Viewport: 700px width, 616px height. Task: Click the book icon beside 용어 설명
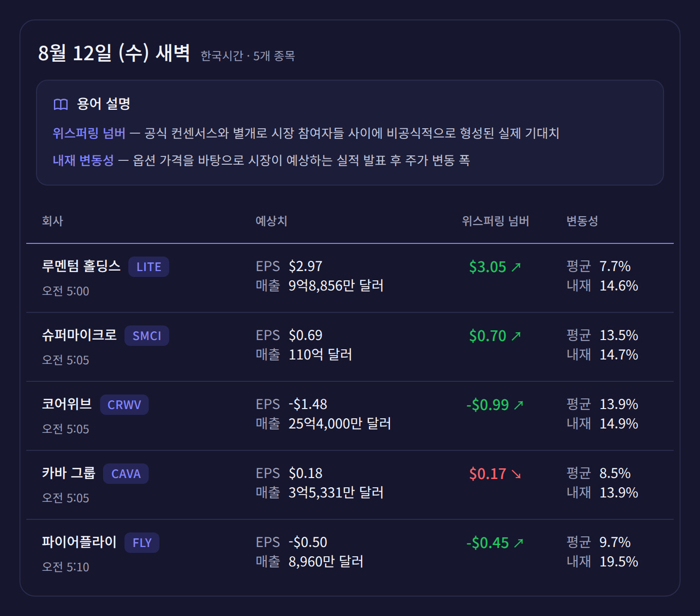(61, 104)
